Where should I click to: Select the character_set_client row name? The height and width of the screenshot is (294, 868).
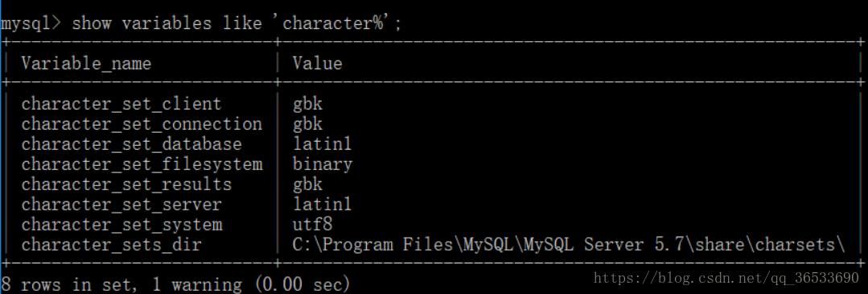pyautogui.click(x=121, y=104)
